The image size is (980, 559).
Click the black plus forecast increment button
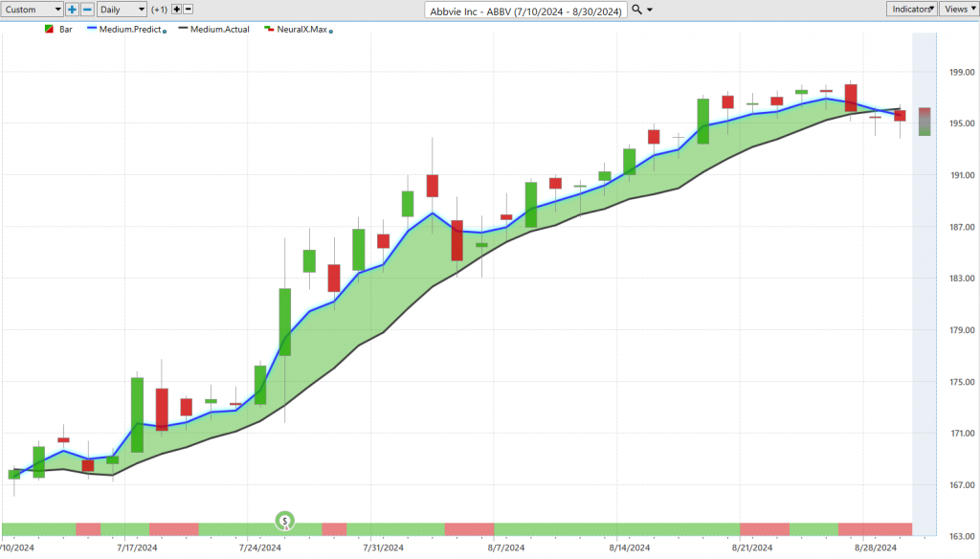point(176,10)
